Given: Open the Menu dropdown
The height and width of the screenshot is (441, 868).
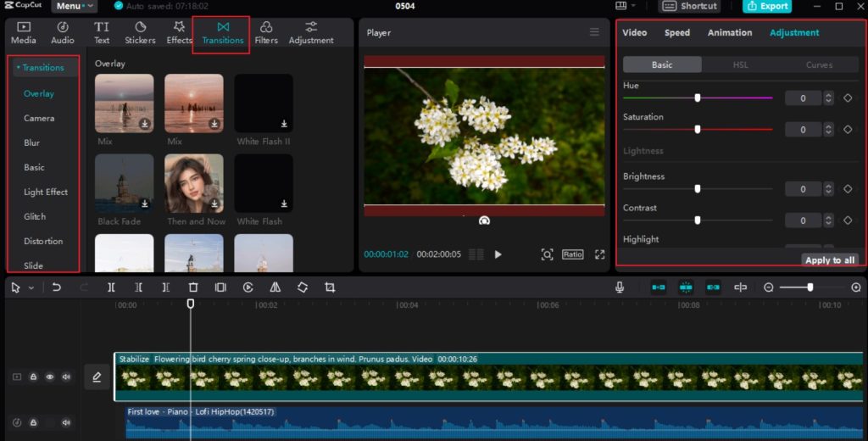Looking at the screenshot, I should pyautogui.click(x=74, y=6).
